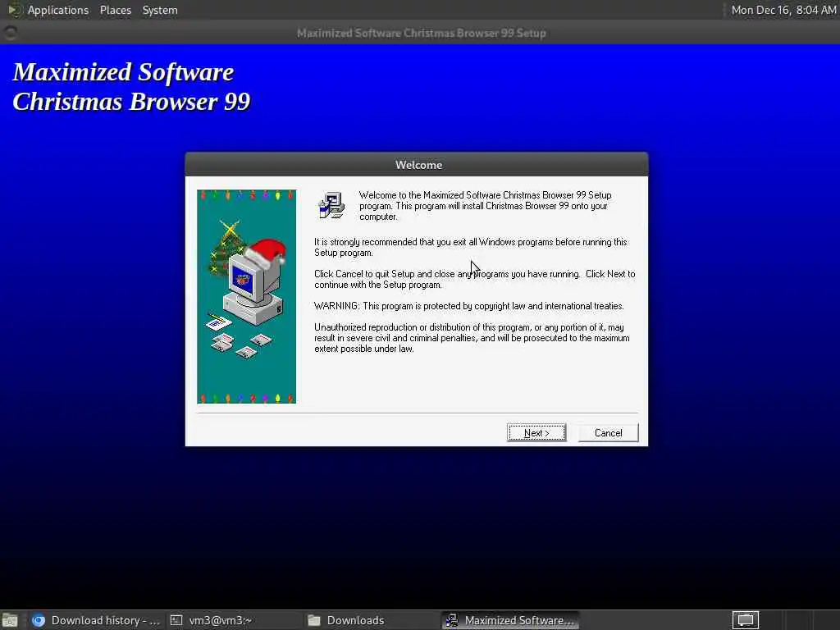Open the System menu
The image size is (840, 630).
[160, 10]
